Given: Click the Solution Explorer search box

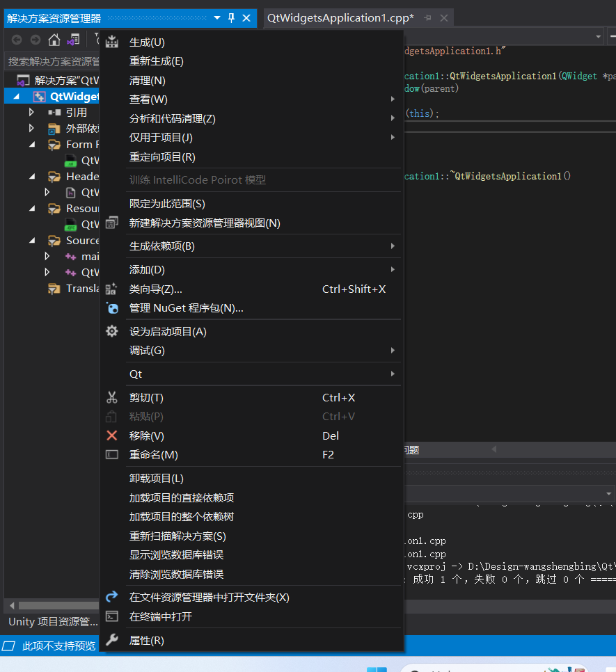Looking at the screenshot, I should click(x=53, y=61).
